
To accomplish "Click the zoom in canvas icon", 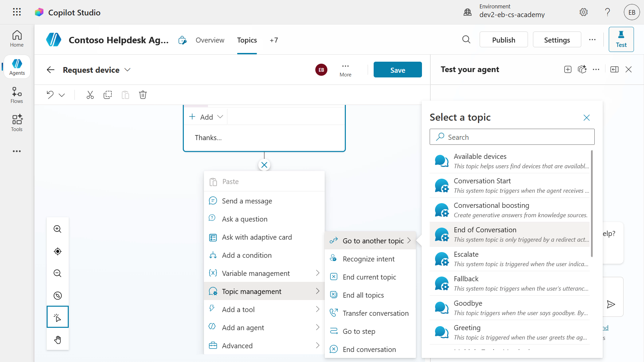I will coord(57,229).
